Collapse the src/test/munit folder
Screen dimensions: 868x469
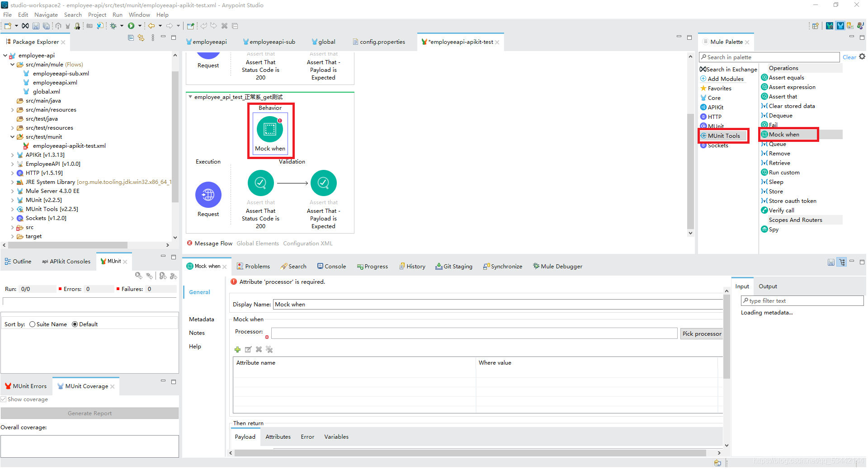(13, 137)
